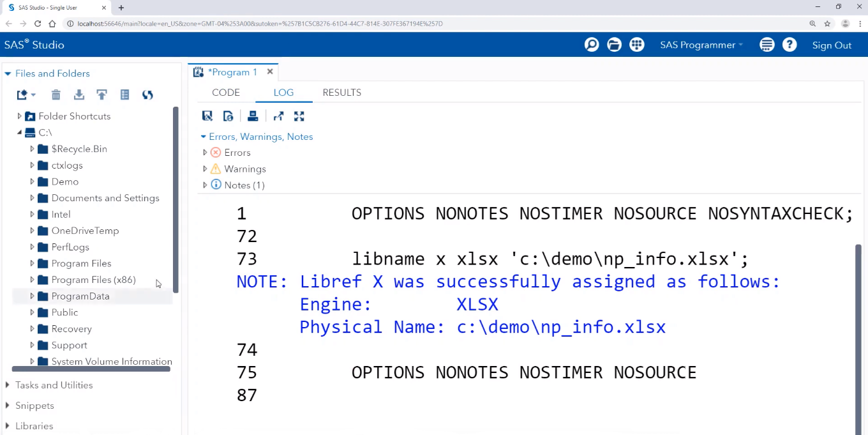Select the *Program 1 tab
Screen dimensions: 868x435
pyautogui.click(x=232, y=72)
